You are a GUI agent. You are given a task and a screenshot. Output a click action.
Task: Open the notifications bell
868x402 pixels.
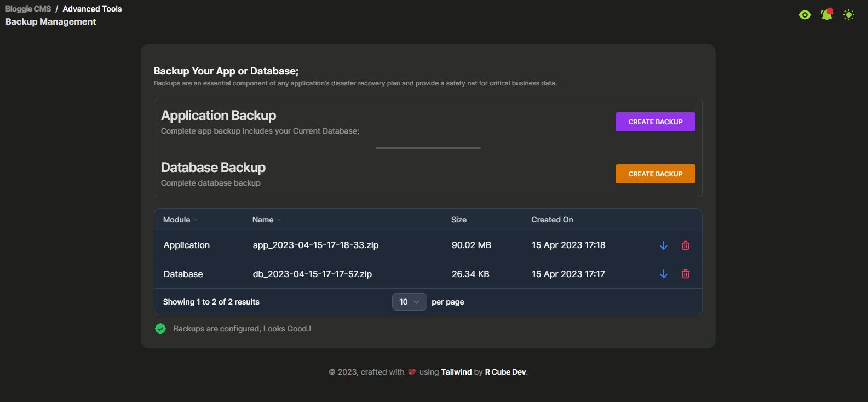coord(826,15)
